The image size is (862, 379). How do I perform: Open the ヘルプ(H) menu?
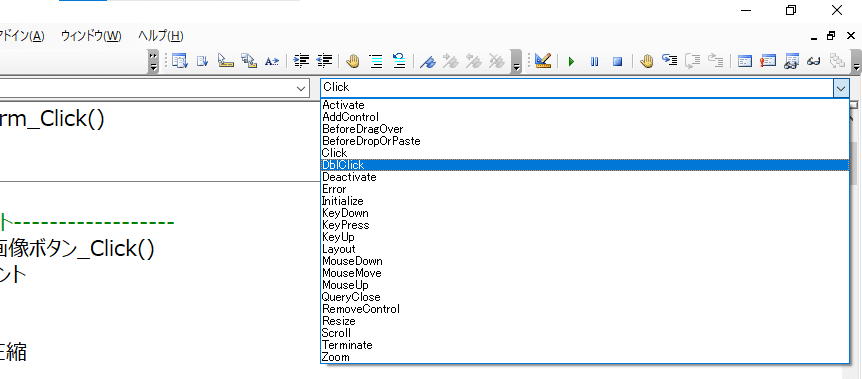tap(161, 36)
